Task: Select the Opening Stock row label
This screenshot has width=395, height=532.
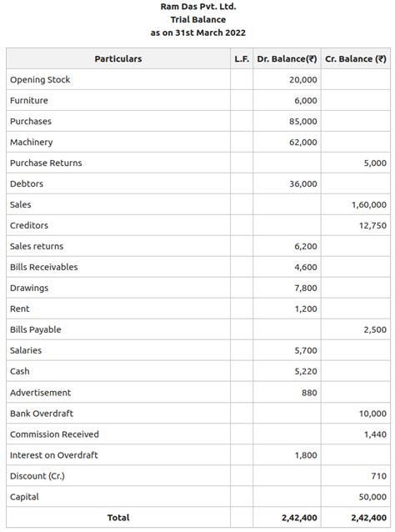Action: click(x=40, y=80)
